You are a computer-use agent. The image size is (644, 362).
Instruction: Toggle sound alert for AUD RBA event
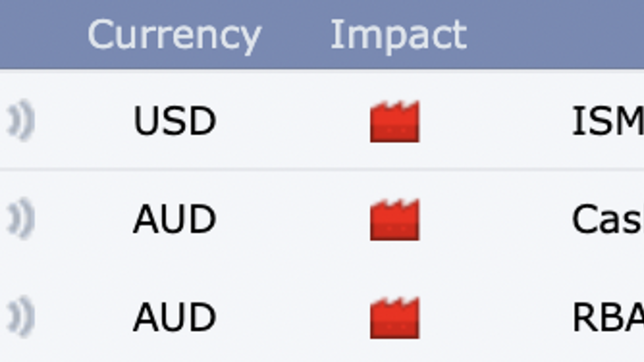21,317
